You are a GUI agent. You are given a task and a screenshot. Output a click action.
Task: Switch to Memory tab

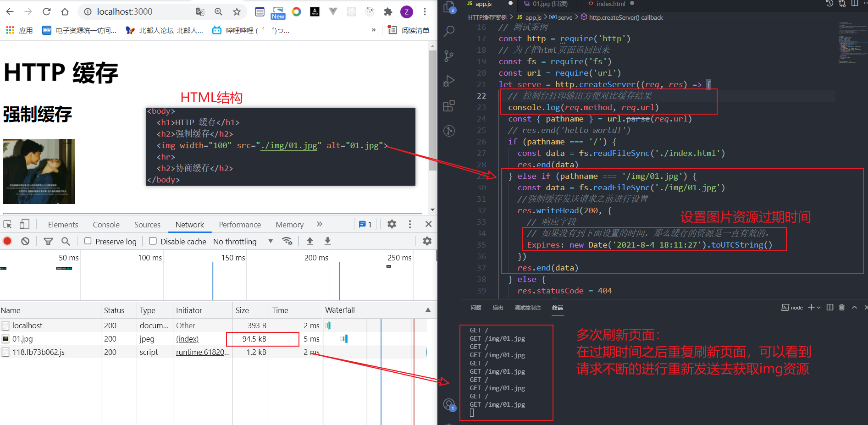pos(289,225)
